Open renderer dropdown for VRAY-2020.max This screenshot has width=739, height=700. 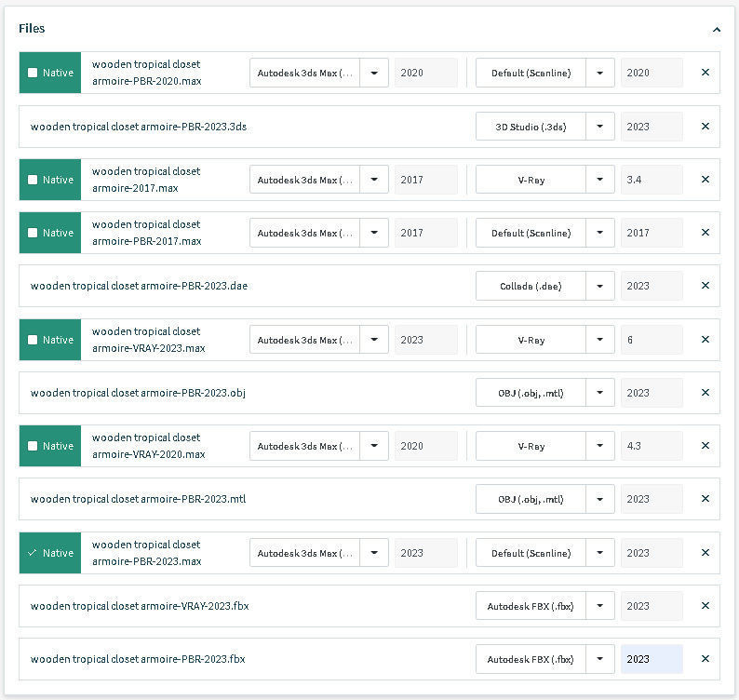[600, 446]
